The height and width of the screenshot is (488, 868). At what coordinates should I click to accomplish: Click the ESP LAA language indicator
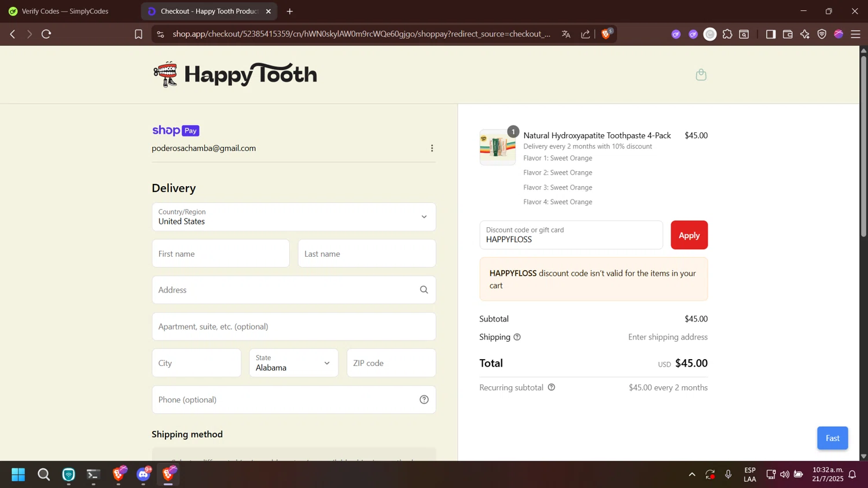(x=750, y=475)
